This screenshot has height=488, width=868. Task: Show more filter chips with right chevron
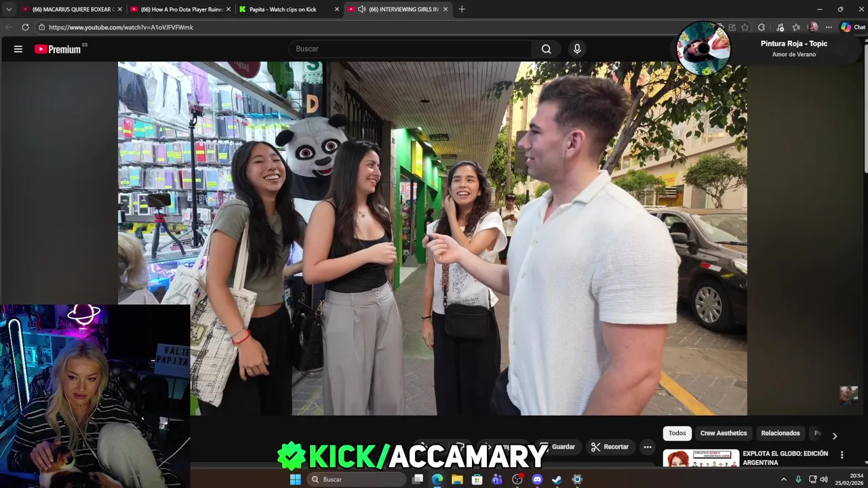835,436
